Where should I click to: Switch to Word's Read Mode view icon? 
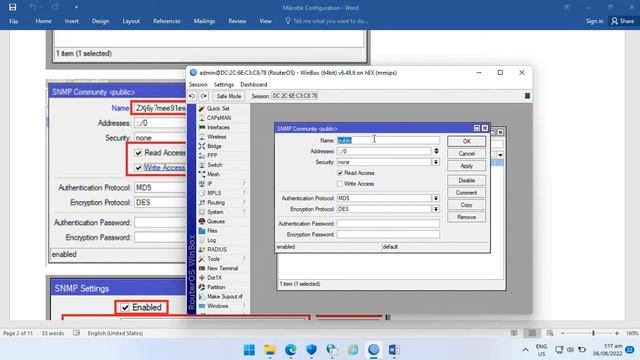[x=514, y=333]
